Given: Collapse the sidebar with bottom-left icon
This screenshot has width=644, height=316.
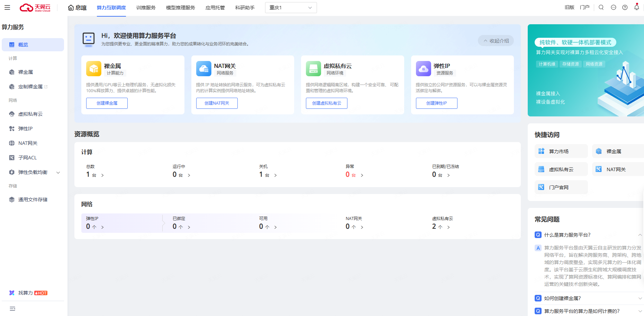Looking at the screenshot, I should coord(12,309).
